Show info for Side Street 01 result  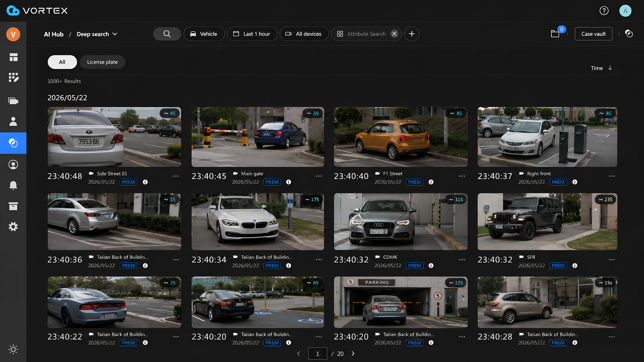point(145,182)
